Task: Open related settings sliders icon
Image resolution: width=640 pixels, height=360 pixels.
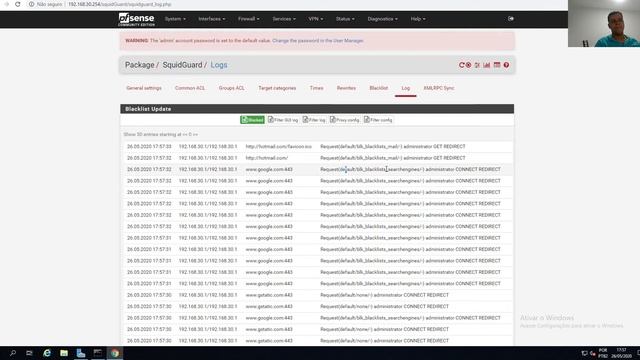Action: 477,65
